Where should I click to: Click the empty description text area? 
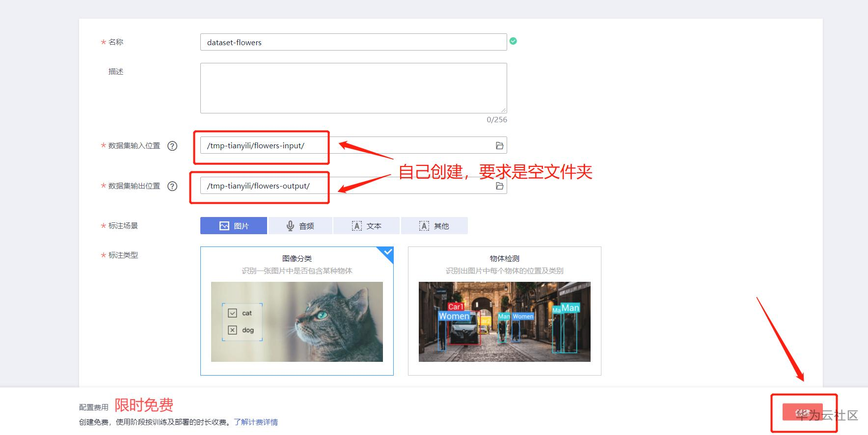pos(353,88)
